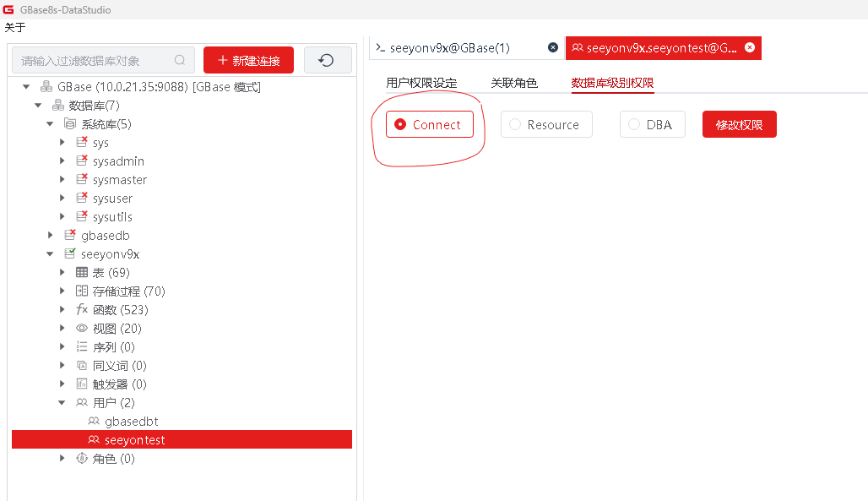The image size is (868, 501).
Task: Click the terminal icon on seeyonv9x@GBase(1) tab
Action: (x=380, y=47)
